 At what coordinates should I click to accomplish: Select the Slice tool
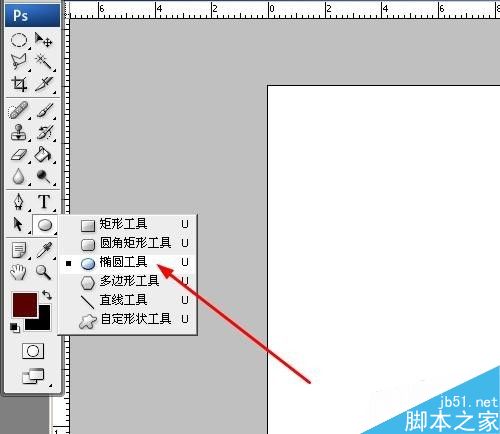pos(44,84)
